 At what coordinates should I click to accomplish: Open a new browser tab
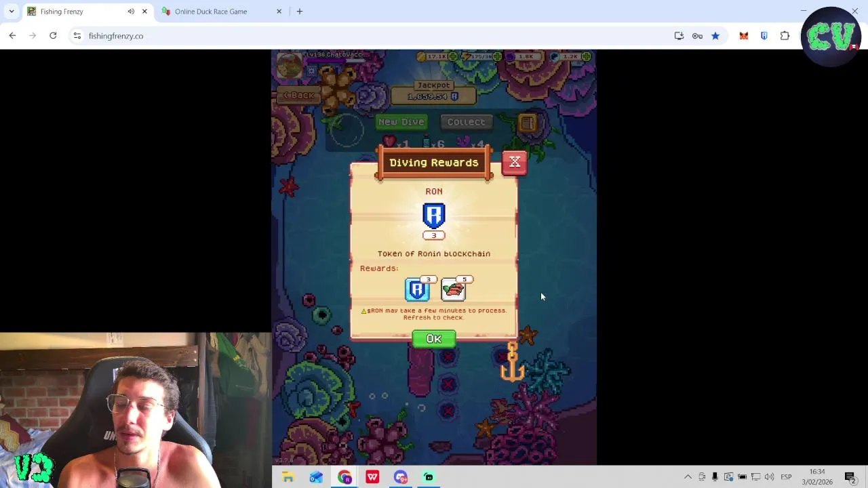[x=300, y=12]
